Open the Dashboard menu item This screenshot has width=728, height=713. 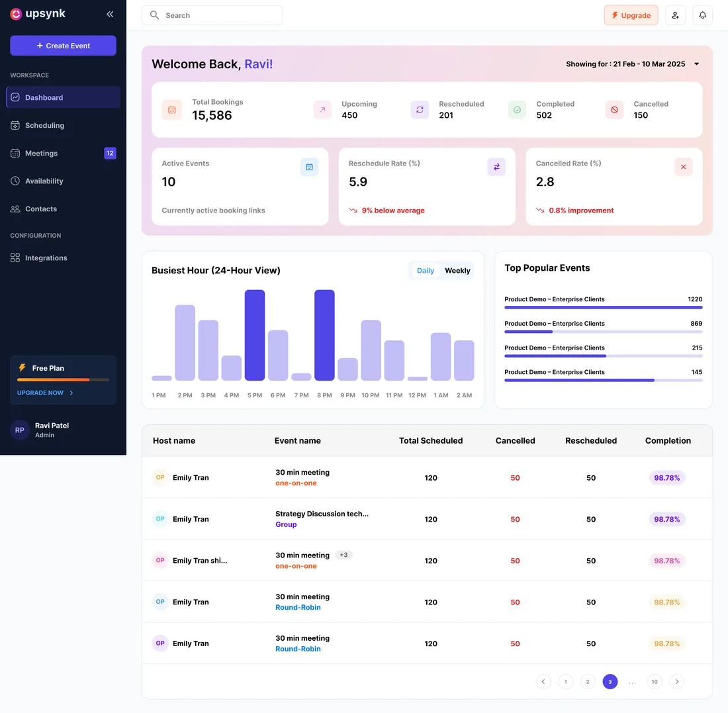click(63, 97)
